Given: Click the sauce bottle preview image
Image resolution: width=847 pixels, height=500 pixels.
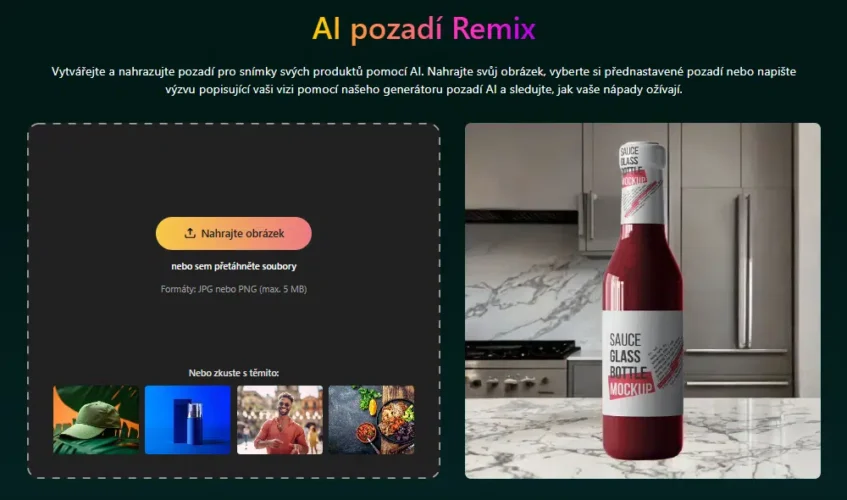Looking at the screenshot, I should tap(643, 301).
